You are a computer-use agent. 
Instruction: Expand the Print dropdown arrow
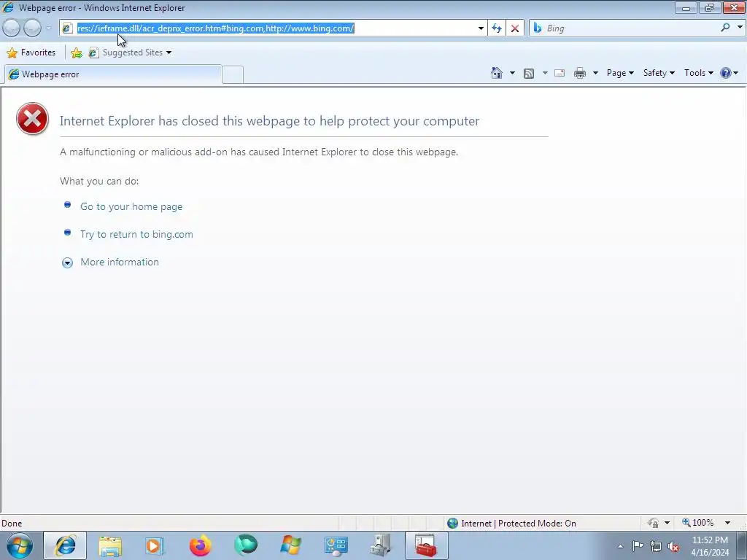point(595,73)
